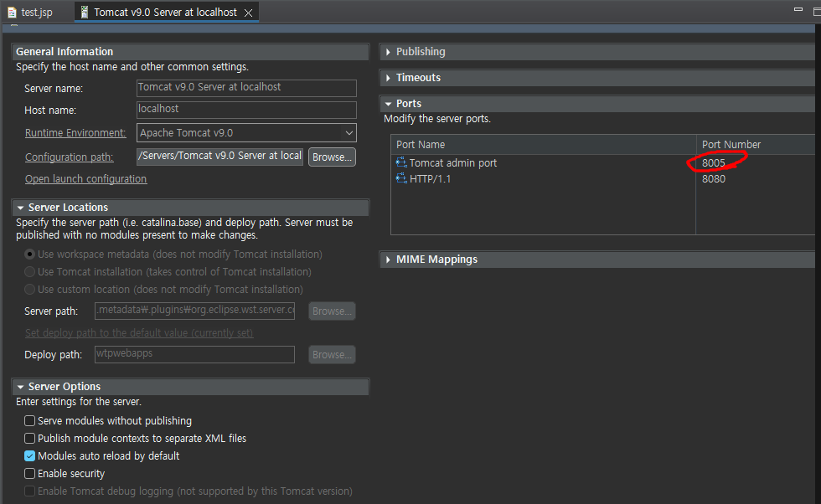
Task: Minimize the editor area using the minimize icon
Action: 798,9
